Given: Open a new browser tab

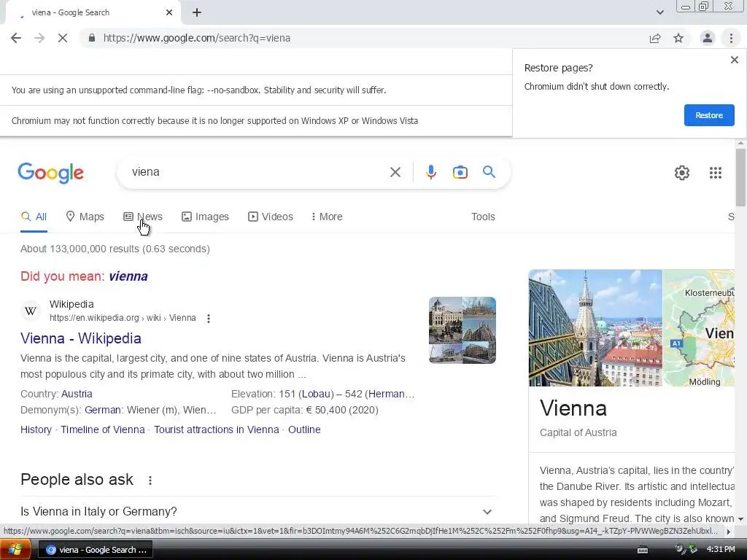Looking at the screenshot, I should pos(197,12).
